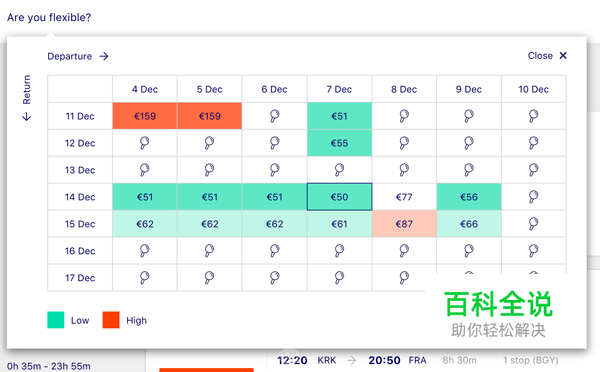Screen dimensions: 600x372
Task: Choose €62 fare 5 Dec to 15 Dec
Action: pyautogui.click(x=209, y=224)
